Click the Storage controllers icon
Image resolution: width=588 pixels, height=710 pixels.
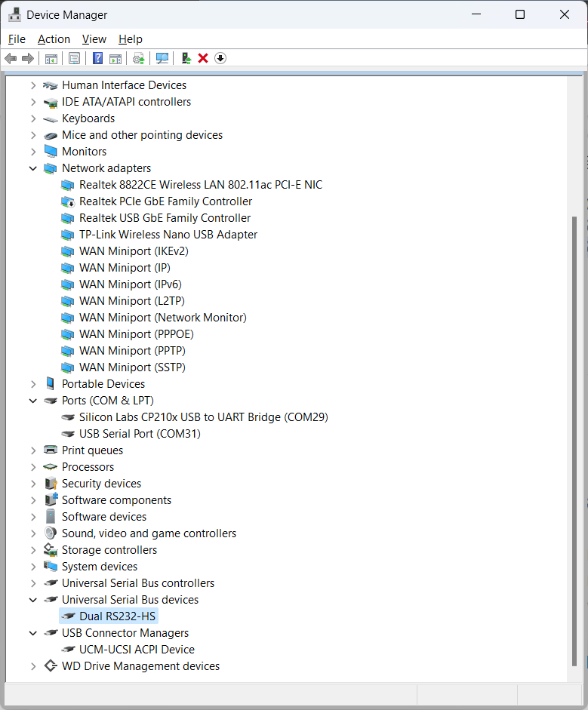pos(51,550)
